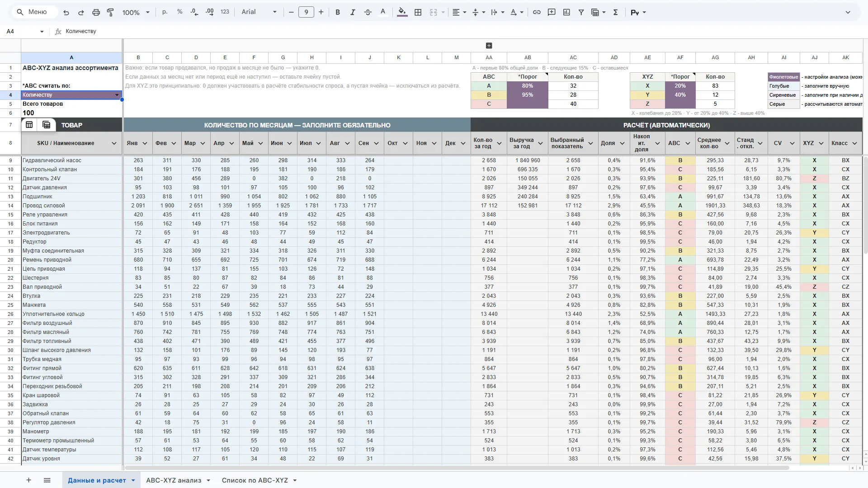Click the purple 80% threshold cell for A
The width and height of the screenshot is (868, 488).
point(528,86)
